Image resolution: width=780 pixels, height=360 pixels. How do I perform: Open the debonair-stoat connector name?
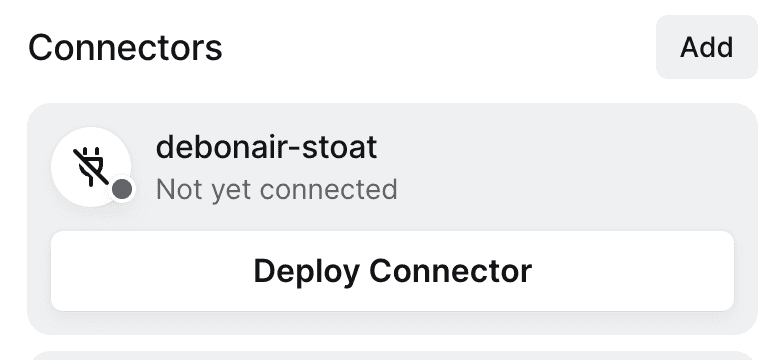(267, 147)
